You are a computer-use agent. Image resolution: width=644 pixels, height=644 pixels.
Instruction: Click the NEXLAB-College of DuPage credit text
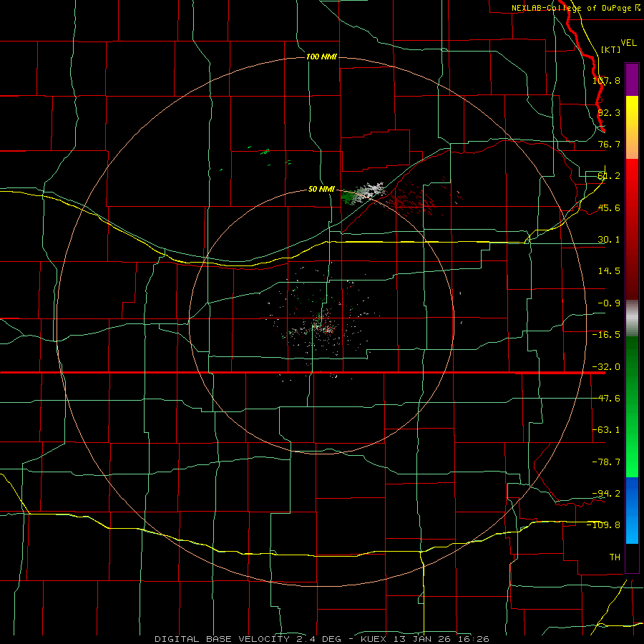coord(576,8)
